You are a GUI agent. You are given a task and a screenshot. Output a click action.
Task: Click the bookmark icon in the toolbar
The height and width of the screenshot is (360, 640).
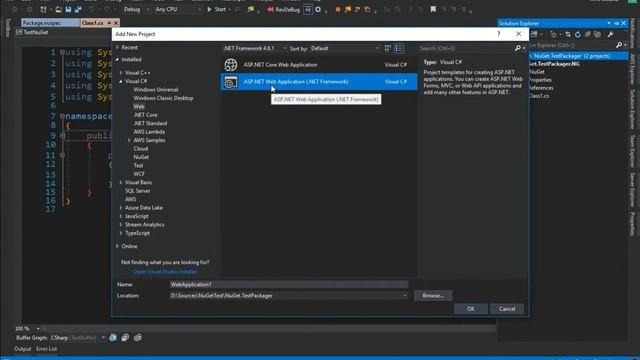coord(433,9)
